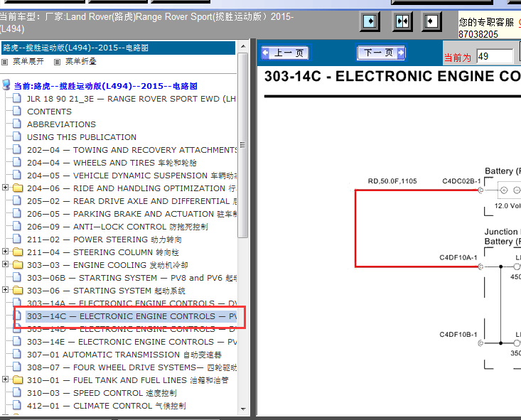The height and width of the screenshot is (420, 521).
Task: Click the root computer icon of the tree
Action: point(6,85)
